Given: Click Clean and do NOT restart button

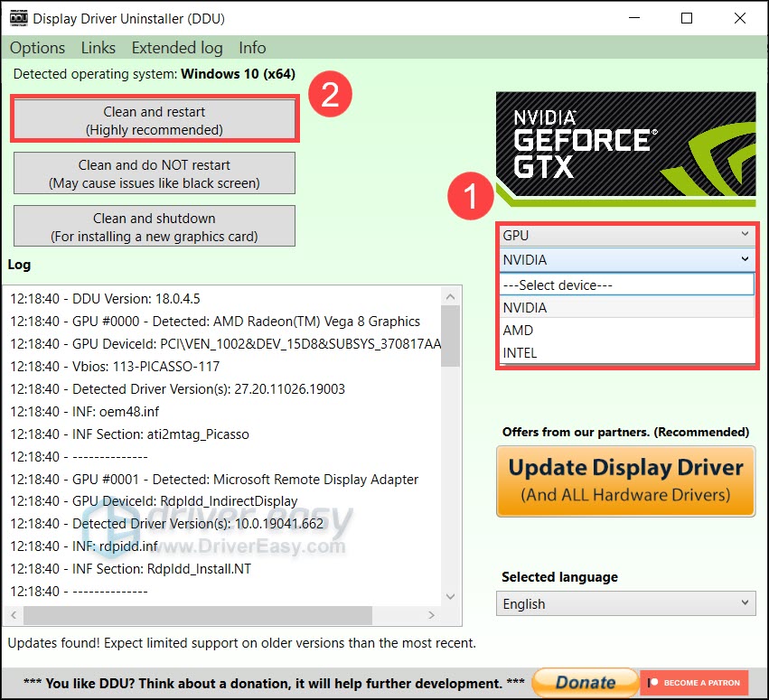Looking at the screenshot, I should tap(155, 173).
